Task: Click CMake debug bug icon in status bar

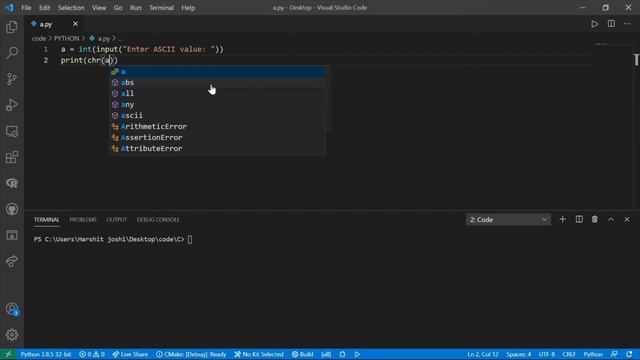Action: pos(342,354)
